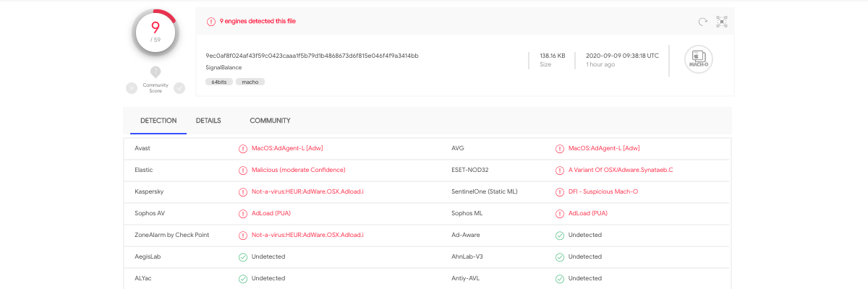This screenshot has height=289, width=868.
Task: Click ZoneAlarm's Adload.i detection result
Action: point(307,235)
